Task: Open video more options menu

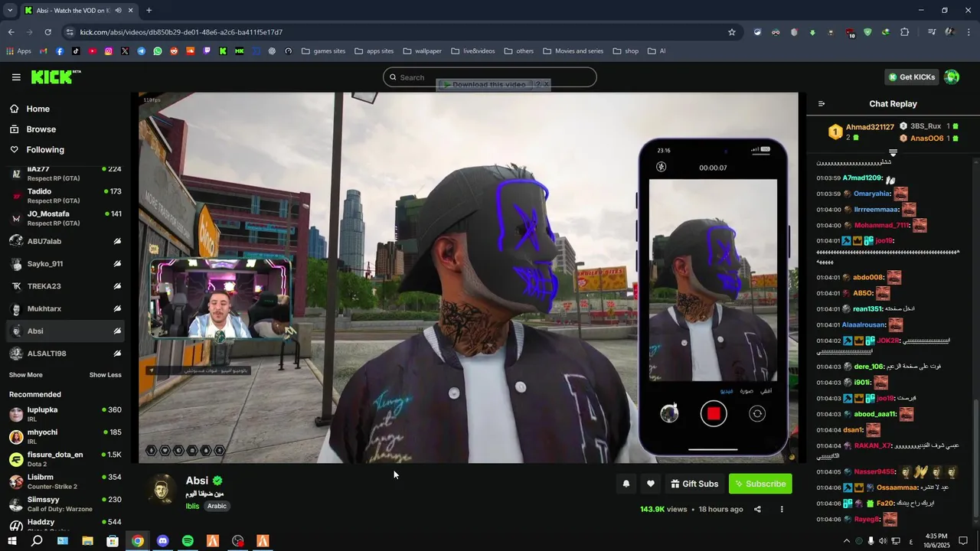Action: (782, 509)
